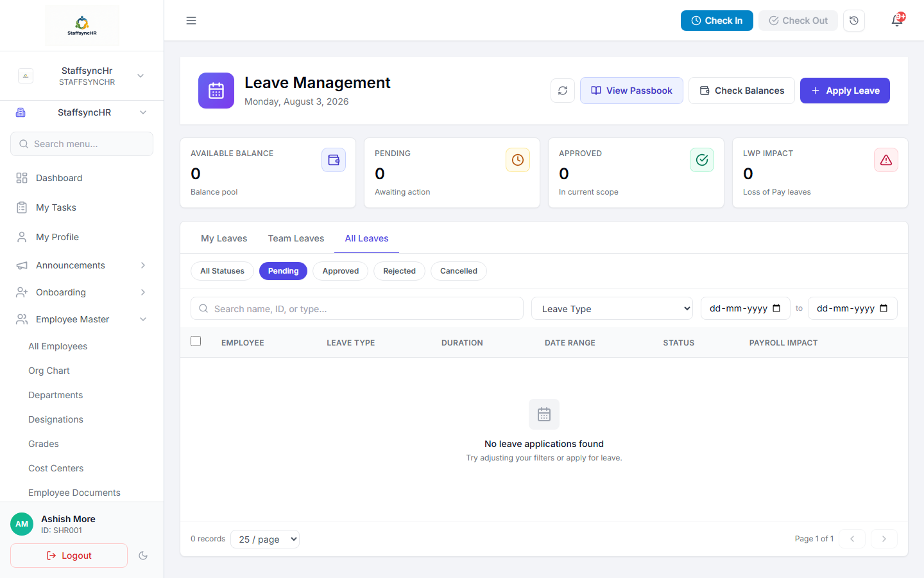The image size is (924, 578).
Task: Open the 25 / page size dropdown
Action: [265, 539]
